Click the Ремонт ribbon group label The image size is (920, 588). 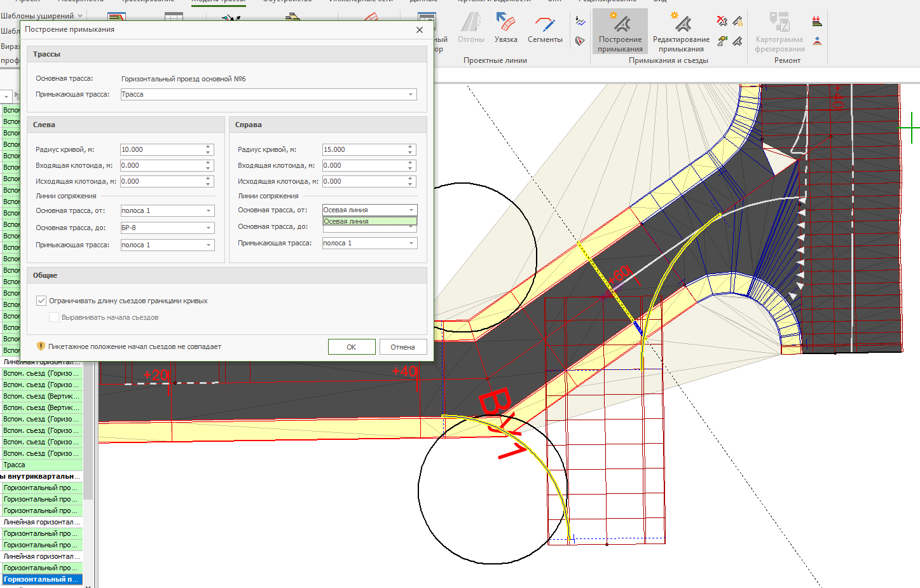click(x=787, y=60)
